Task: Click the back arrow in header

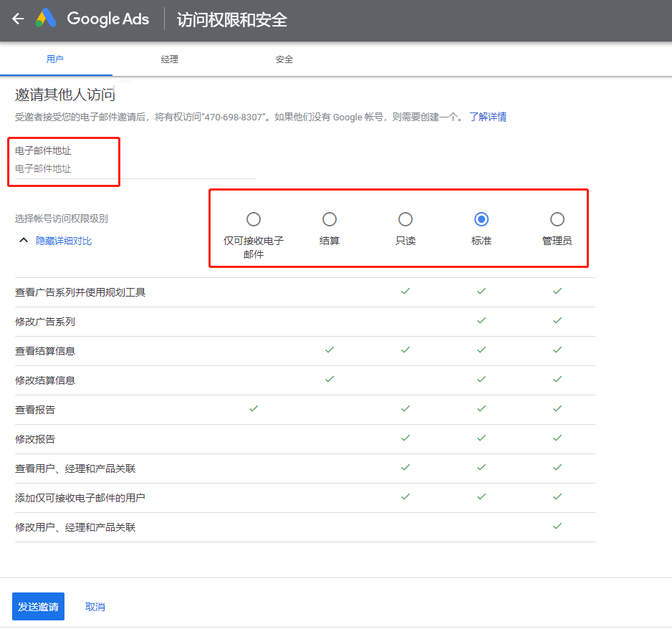Action: (18, 19)
